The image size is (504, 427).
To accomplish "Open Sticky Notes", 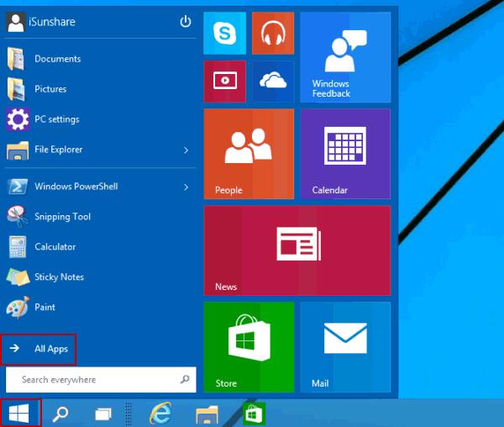I will click(x=98, y=277).
